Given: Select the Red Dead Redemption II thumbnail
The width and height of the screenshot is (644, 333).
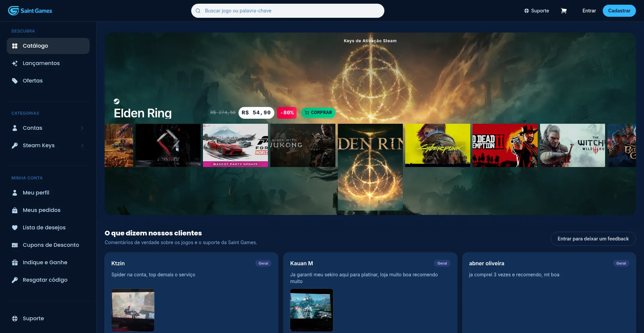Looking at the screenshot, I should [x=505, y=145].
